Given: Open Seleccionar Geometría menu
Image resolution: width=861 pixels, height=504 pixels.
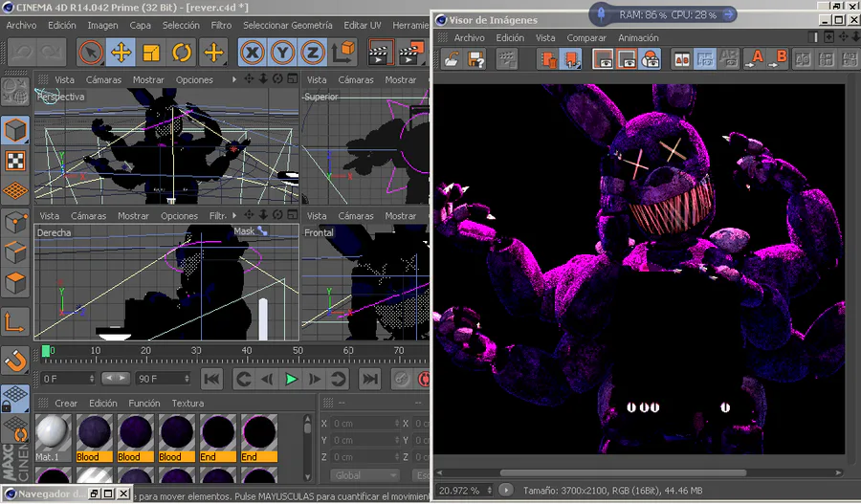Looking at the screenshot, I should pos(288,25).
